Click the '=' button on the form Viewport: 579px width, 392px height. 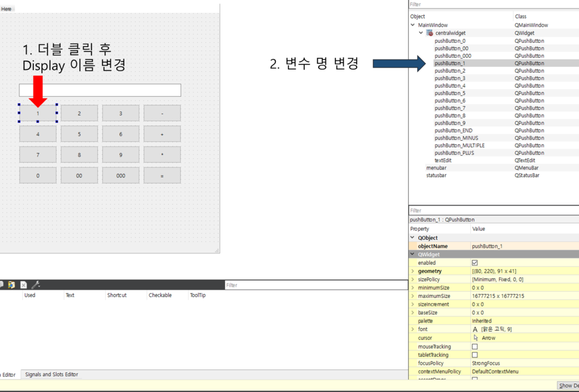point(162,175)
